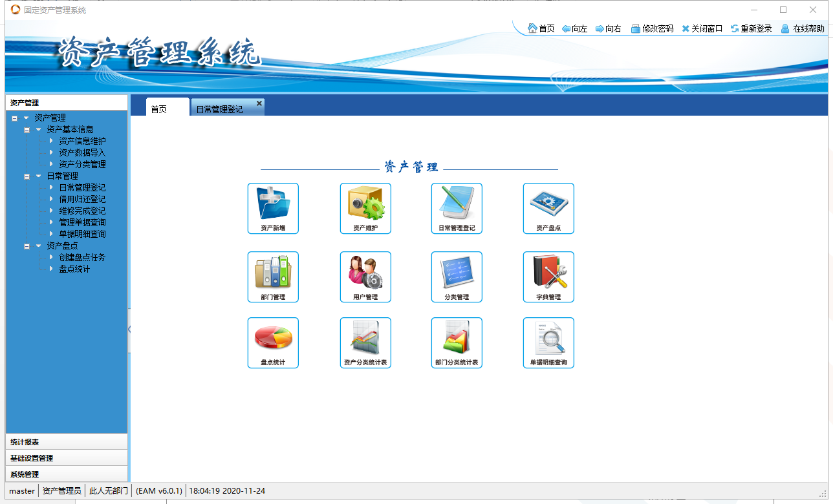
Task: Expand the 统计报表 sidebar panel
Action: 66,442
